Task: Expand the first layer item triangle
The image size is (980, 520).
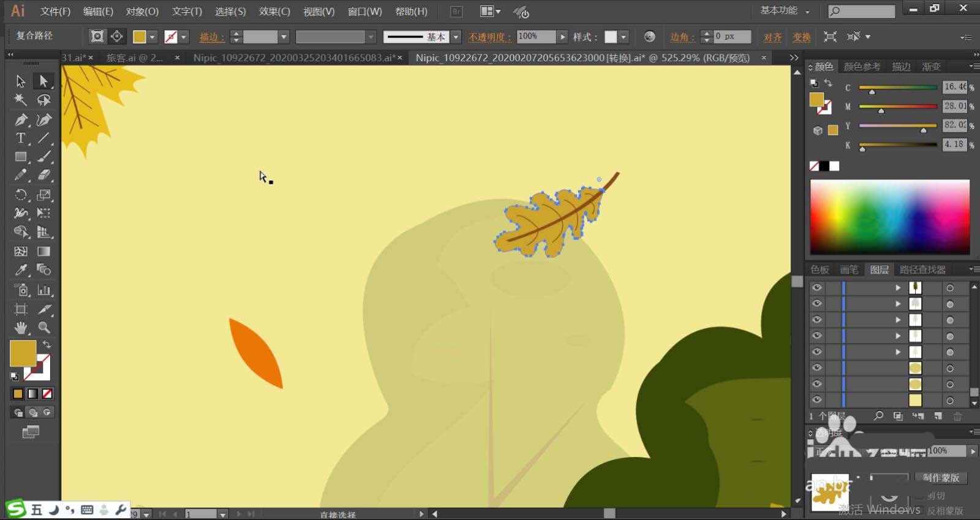Action: pyautogui.click(x=898, y=287)
